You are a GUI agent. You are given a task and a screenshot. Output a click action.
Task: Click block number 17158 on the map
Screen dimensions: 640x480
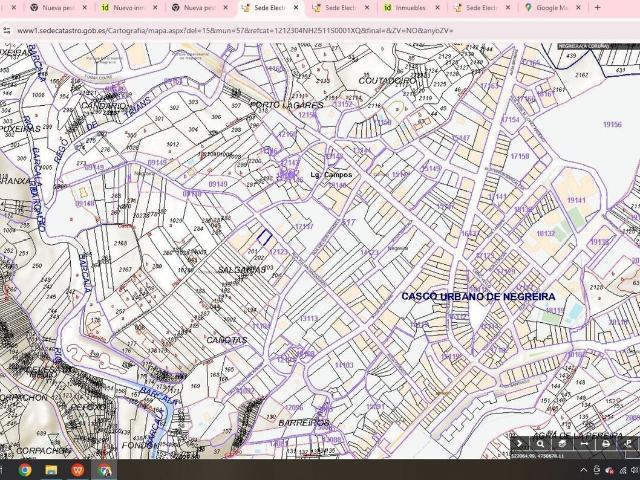[520, 156]
